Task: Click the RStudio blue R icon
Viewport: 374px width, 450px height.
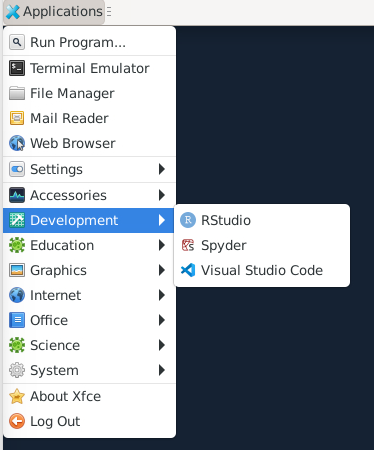Action: (188, 220)
